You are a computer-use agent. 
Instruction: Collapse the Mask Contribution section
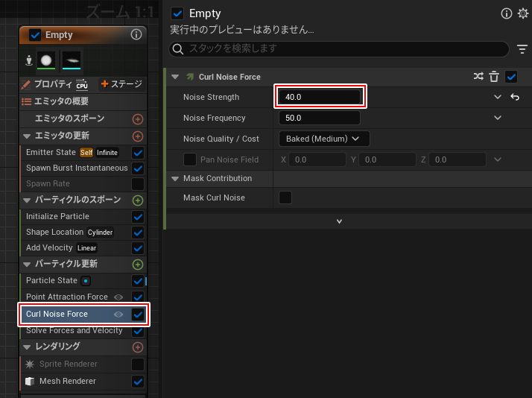pos(175,178)
